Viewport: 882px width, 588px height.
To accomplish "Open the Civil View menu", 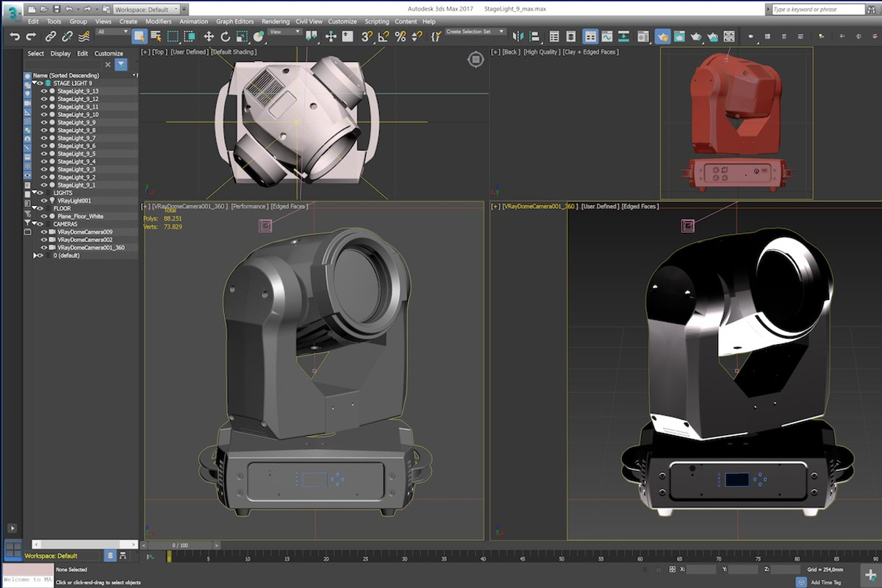I will 309,21.
